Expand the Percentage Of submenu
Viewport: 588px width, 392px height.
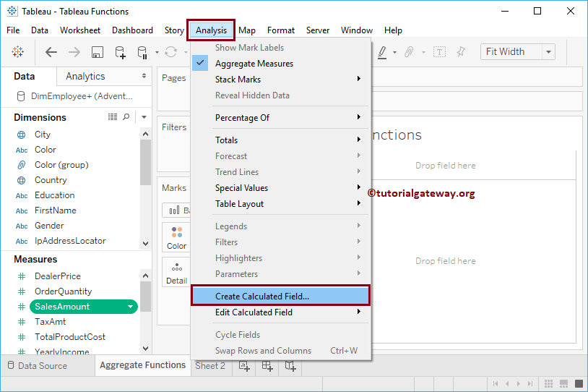click(281, 117)
